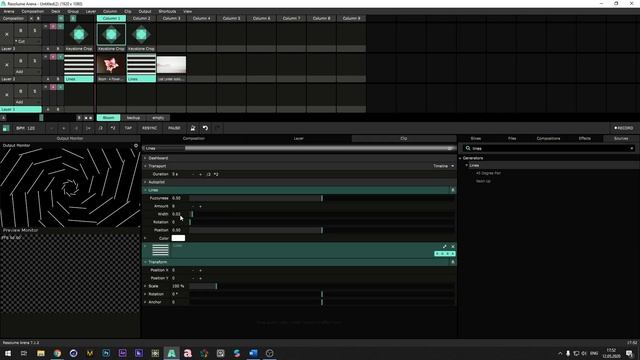Trigger the flower video clip in Layer 2
Screen dimensions: 640x360
tap(111, 64)
